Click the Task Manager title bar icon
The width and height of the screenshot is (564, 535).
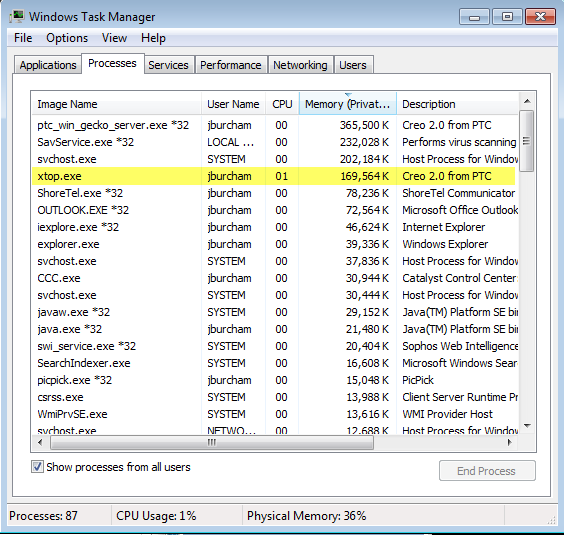17,17
